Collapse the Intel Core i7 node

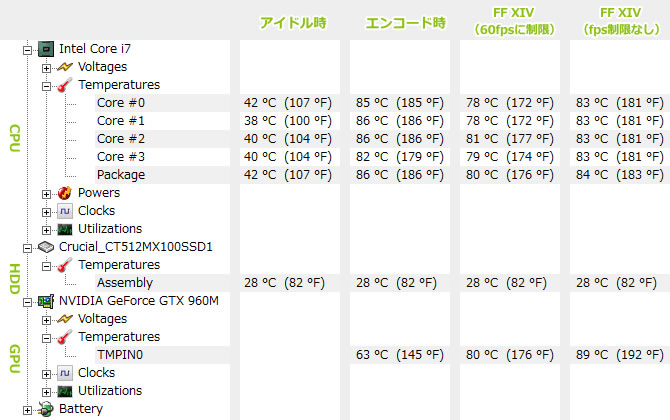27,50
